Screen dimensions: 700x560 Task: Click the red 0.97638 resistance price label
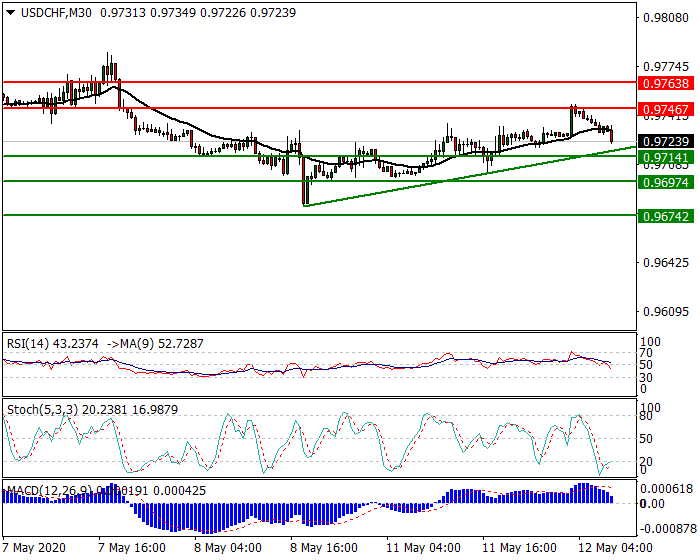(x=666, y=83)
